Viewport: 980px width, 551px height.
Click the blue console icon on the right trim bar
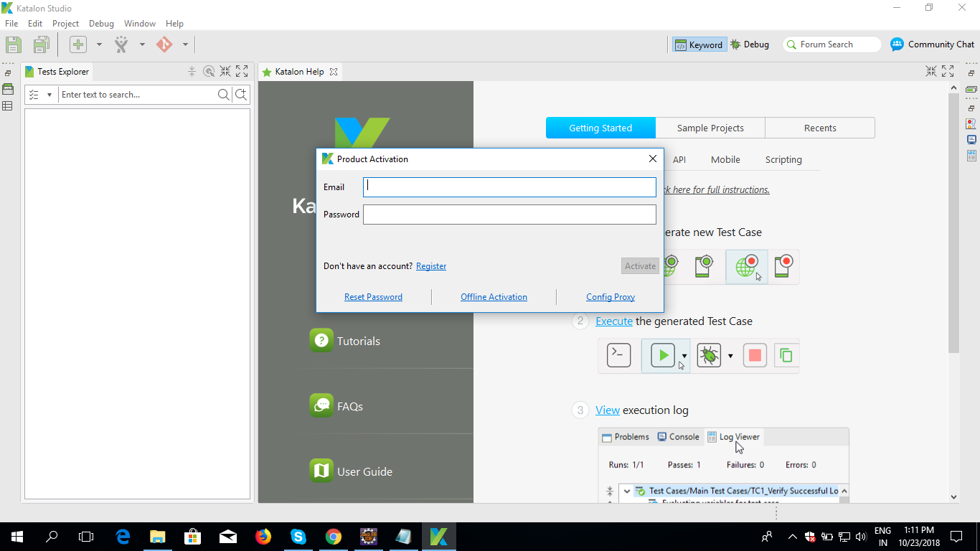point(971,140)
